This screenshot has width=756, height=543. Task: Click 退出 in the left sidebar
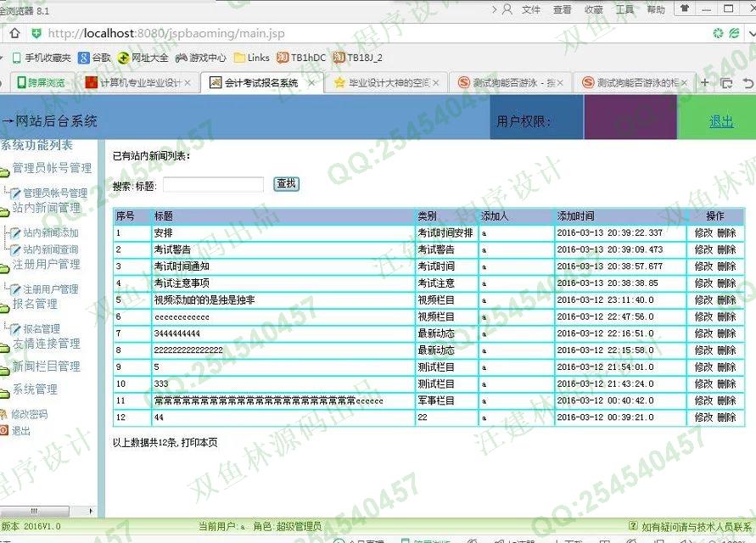20,431
